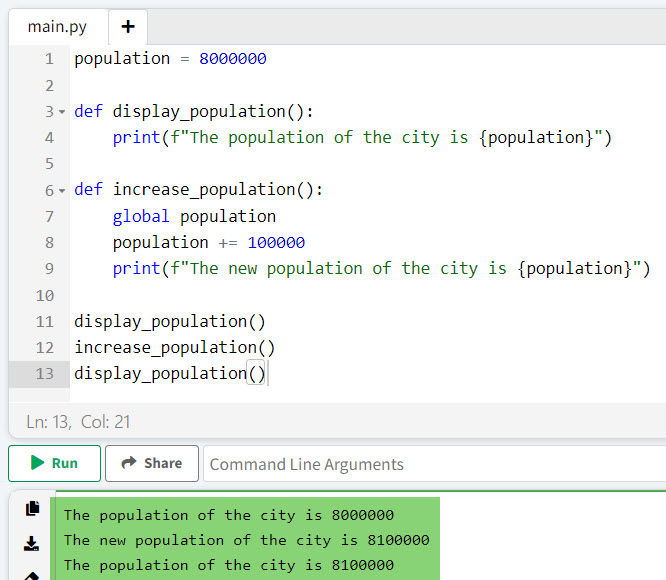Click last output line 'The population of the city is 8100000'
Image resolution: width=666 pixels, height=580 pixels.
pos(229,565)
